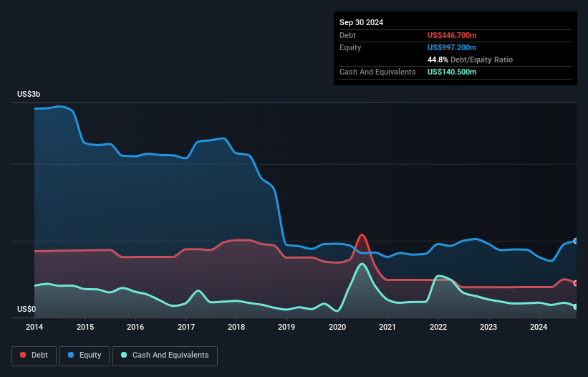The width and height of the screenshot is (588, 377).
Task: Click the US$0 y-axis label
Action: (26, 309)
